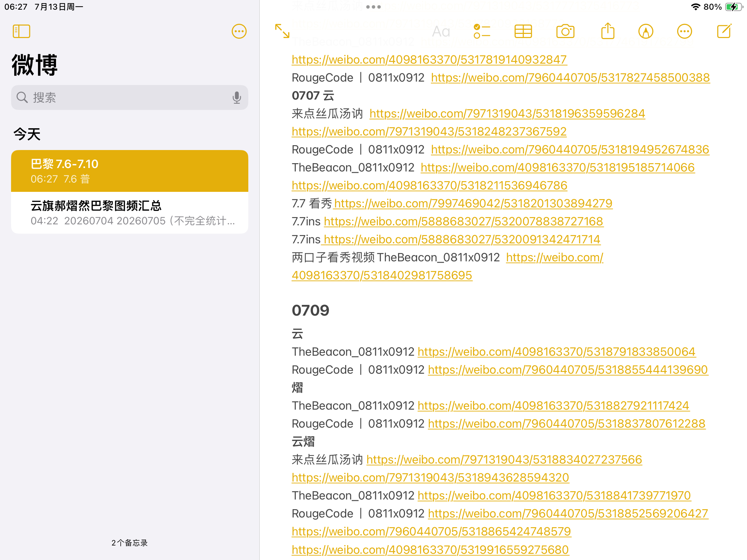This screenshot has width=747, height=560.
Task: Open 7.7ins link ending 5320078838727168
Action: point(463,222)
